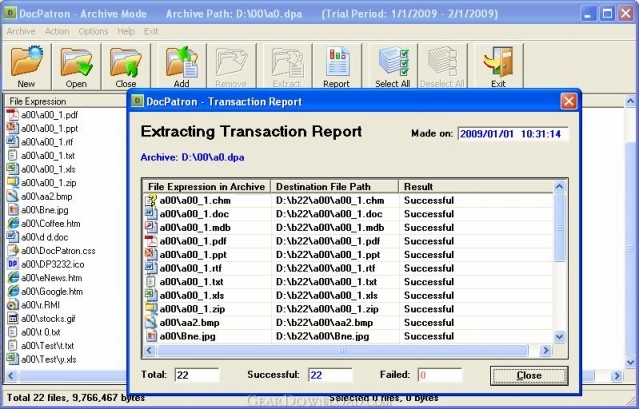Click the report's horizontal scrollbar thumb
Screen dimensions: 639x409
tap(342, 350)
